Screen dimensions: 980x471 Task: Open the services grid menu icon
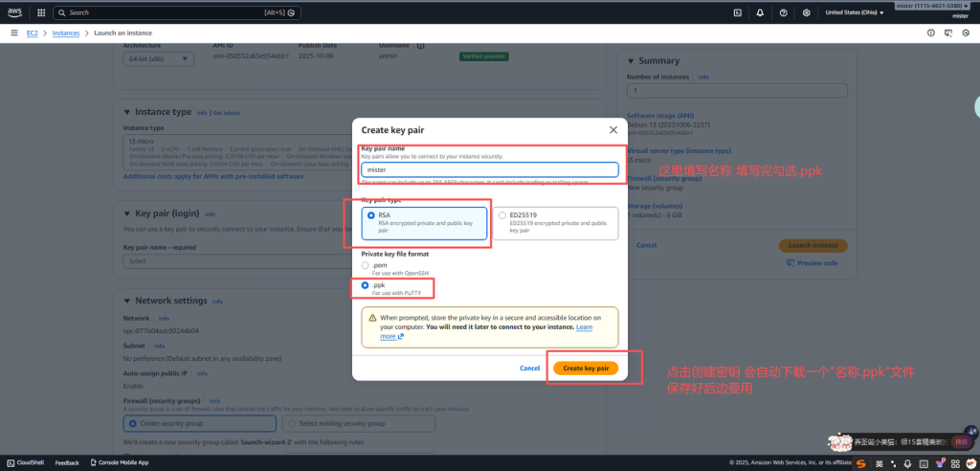point(41,12)
